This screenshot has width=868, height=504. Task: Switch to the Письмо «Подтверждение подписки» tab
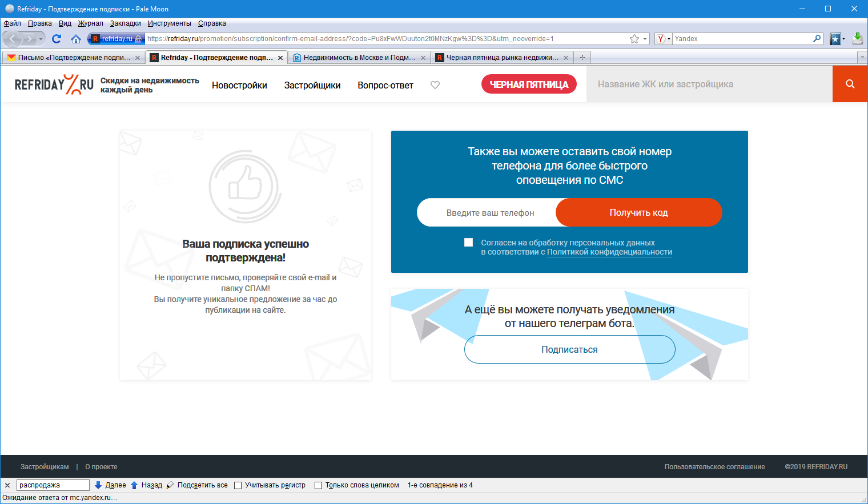[x=73, y=58]
